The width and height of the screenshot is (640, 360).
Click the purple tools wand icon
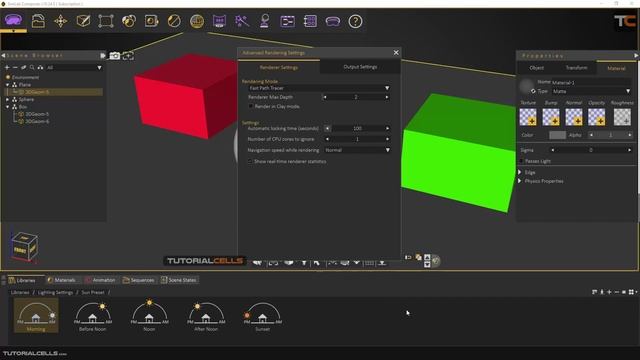(x=242, y=21)
